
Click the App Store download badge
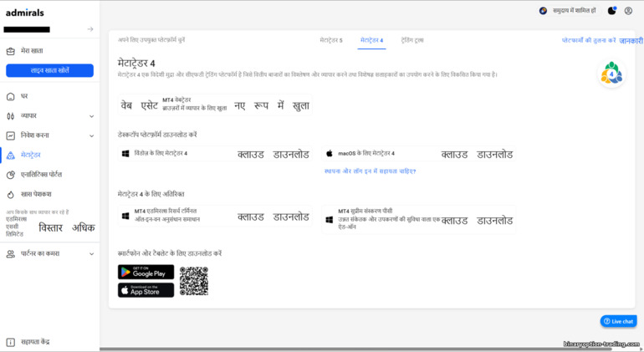(146, 290)
